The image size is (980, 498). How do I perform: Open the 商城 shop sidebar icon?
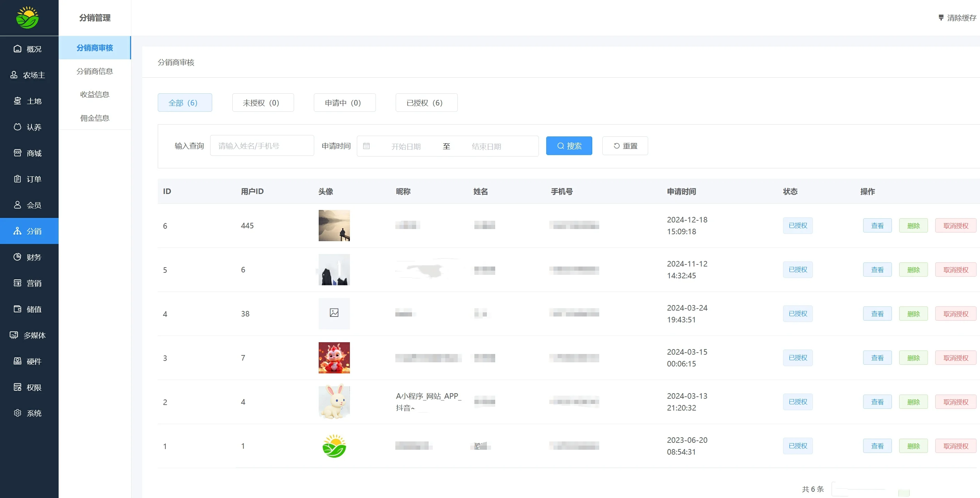pos(17,153)
